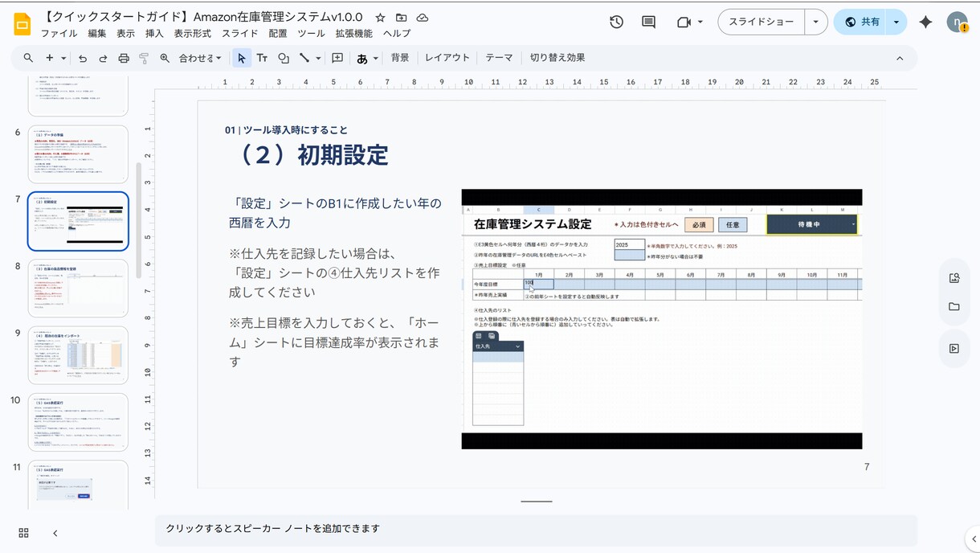The width and height of the screenshot is (980, 553).
Task: Undo last action
Action: (x=82, y=58)
